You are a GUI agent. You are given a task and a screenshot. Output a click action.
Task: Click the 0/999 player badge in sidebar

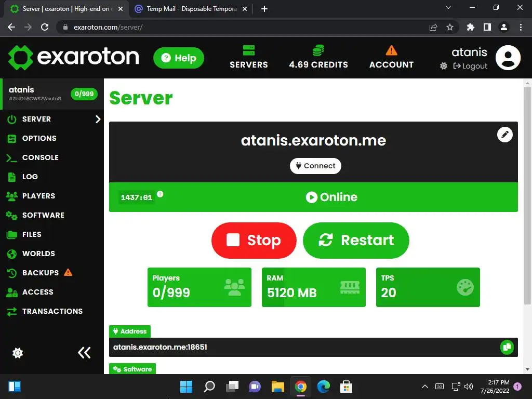click(x=84, y=94)
